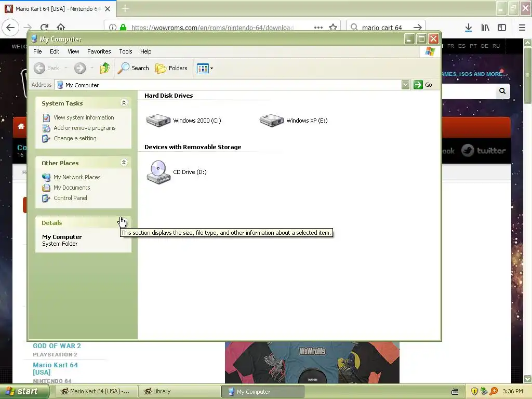
Task: Open the browser hamburger menu
Action: 522,28
